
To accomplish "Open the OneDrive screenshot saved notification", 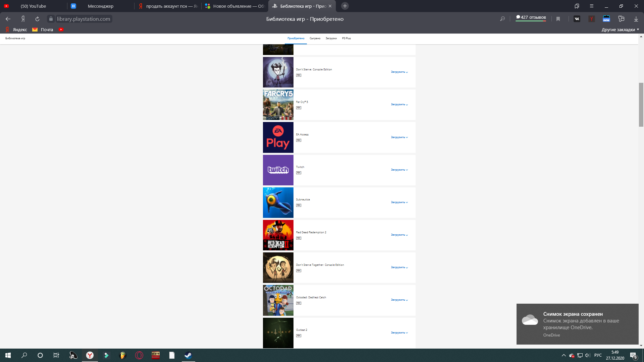I will point(577,324).
